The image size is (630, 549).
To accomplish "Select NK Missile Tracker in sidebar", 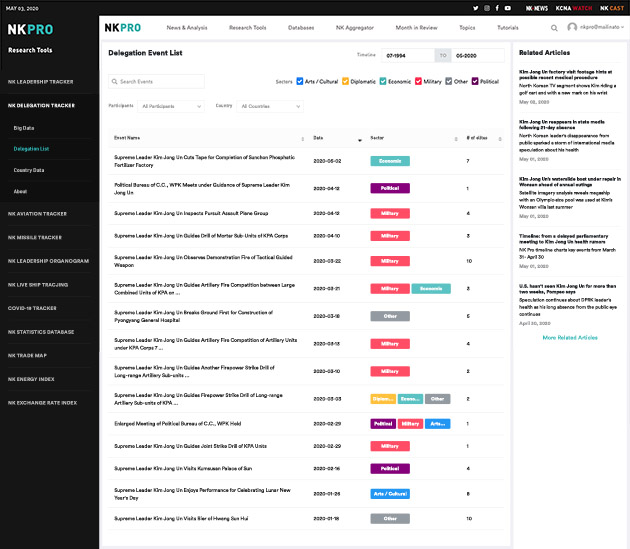I will 35,237.
